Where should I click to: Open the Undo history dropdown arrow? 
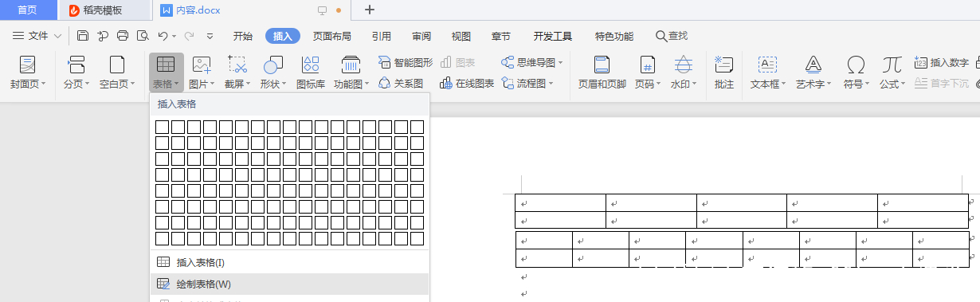click(x=174, y=36)
